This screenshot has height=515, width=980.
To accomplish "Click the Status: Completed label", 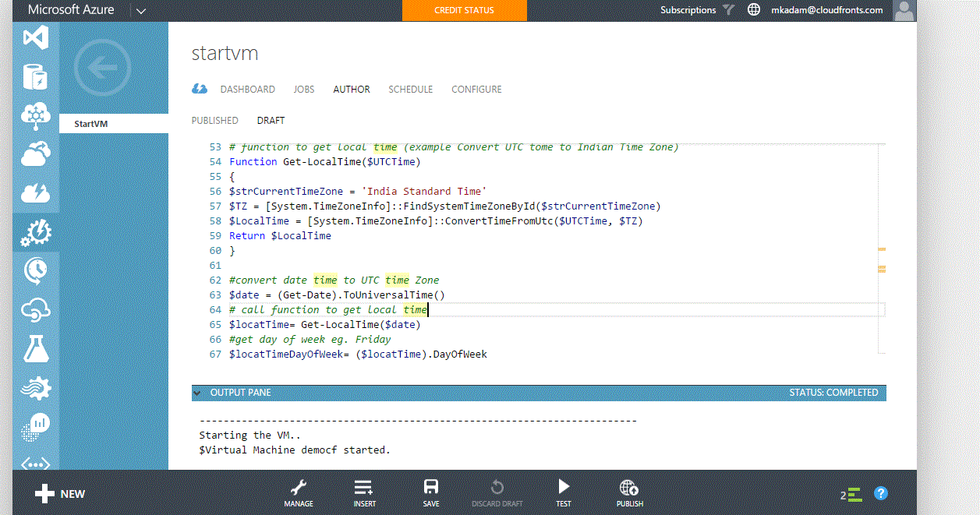I will 833,393.
